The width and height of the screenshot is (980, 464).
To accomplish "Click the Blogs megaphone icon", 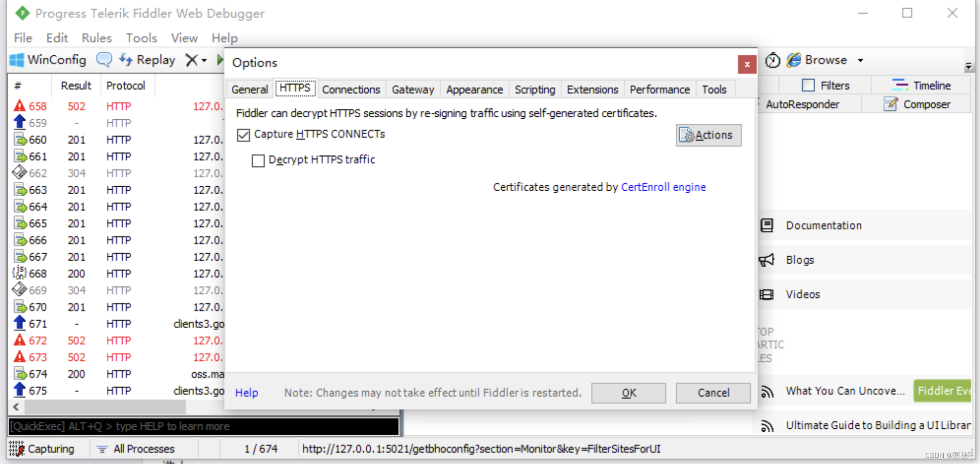I will 767,260.
